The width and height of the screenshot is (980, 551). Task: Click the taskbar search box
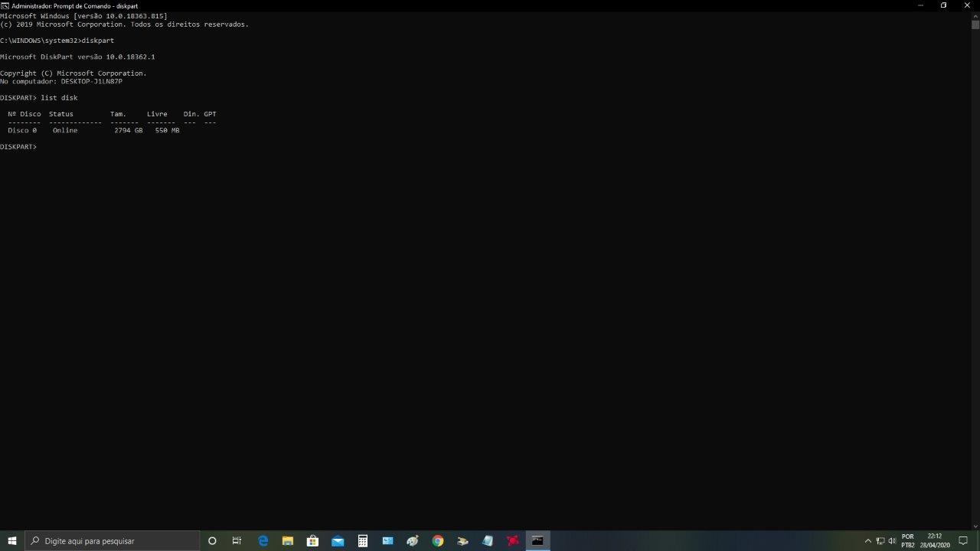pos(113,541)
